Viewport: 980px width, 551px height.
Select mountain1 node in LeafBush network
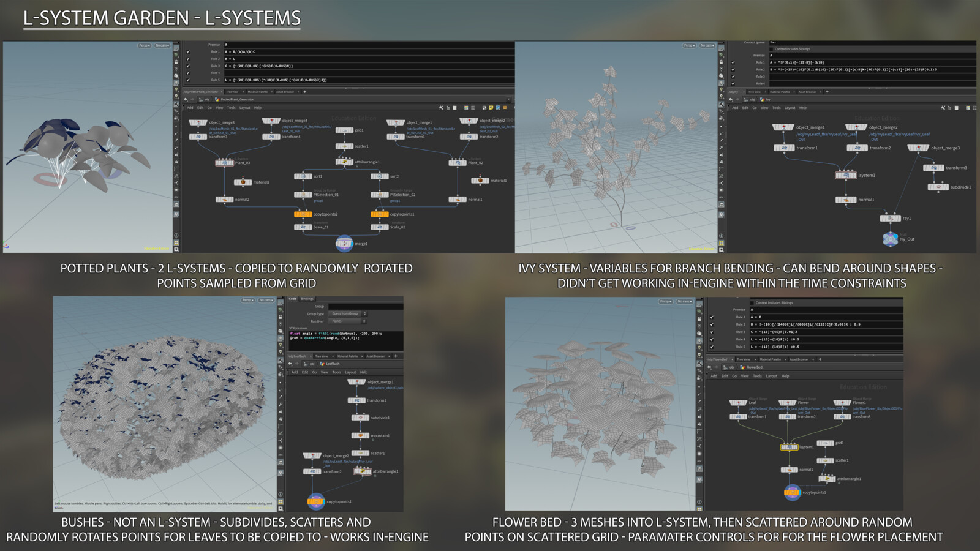(360, 436)
